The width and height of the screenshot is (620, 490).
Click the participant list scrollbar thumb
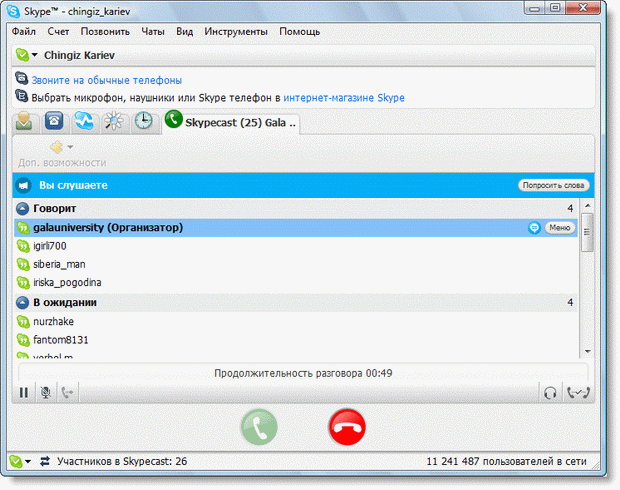[x=587, y=232]
